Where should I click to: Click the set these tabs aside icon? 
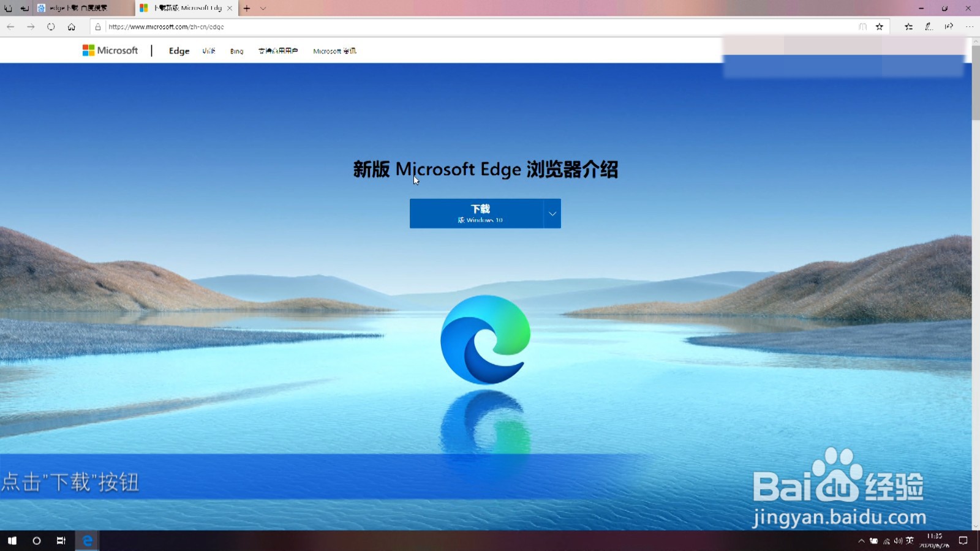click(24, 8)
